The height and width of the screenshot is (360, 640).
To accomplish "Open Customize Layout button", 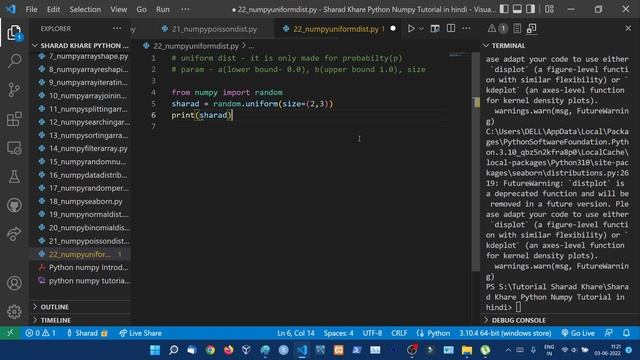I will (549, 9).
